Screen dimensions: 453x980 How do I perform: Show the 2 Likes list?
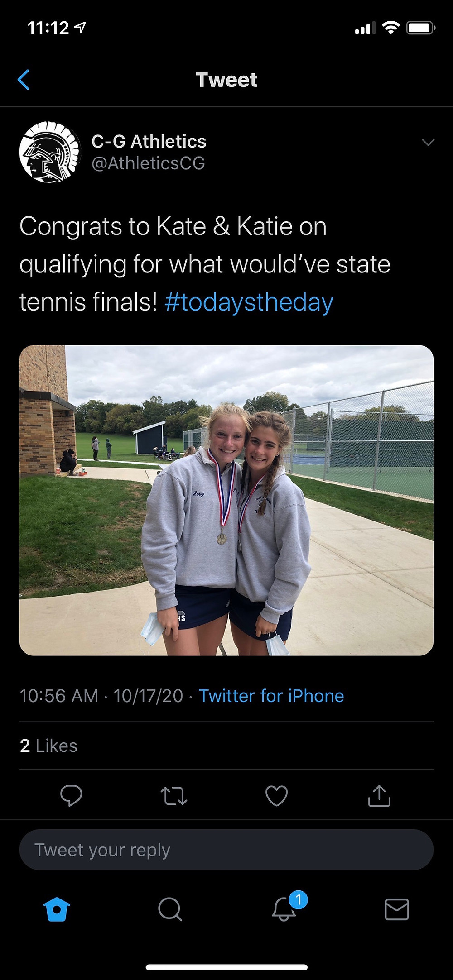[48, 746]
